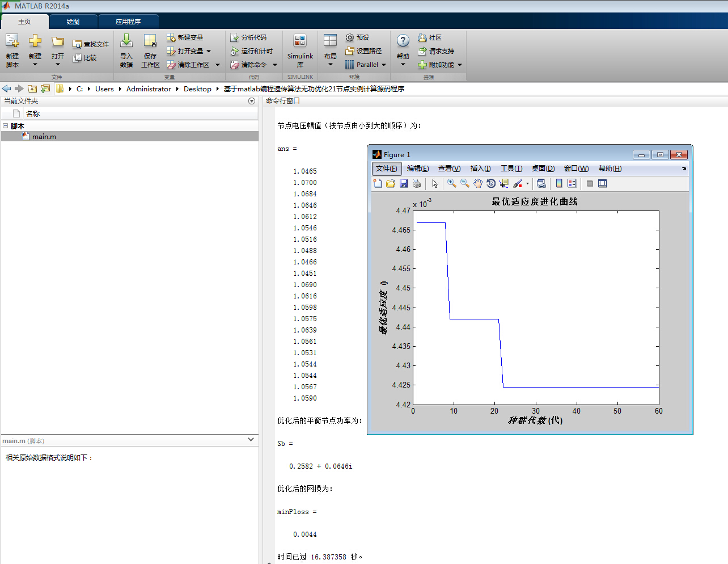The height and width of the screenshot is (564, 728).
Task: Open the Open (打开) dropdown arrow
Action: click(x=58, y=65)
